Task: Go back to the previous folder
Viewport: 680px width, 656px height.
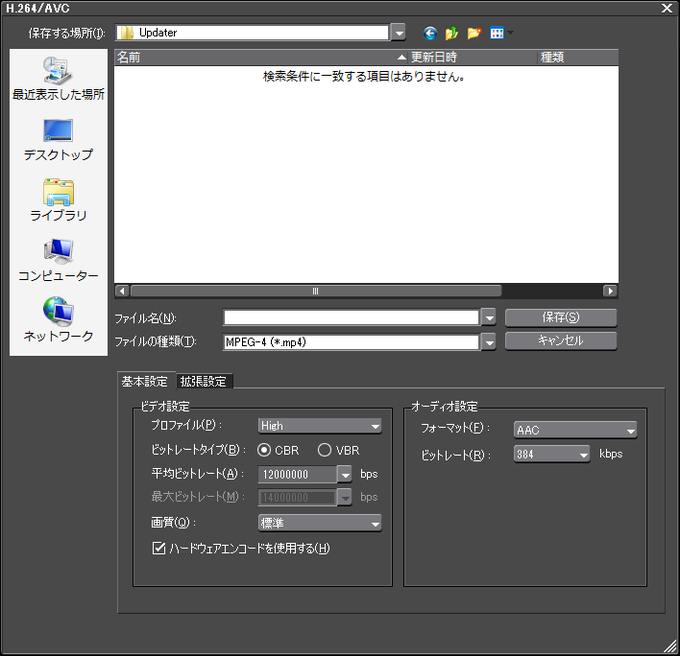Action: point(430,33)
